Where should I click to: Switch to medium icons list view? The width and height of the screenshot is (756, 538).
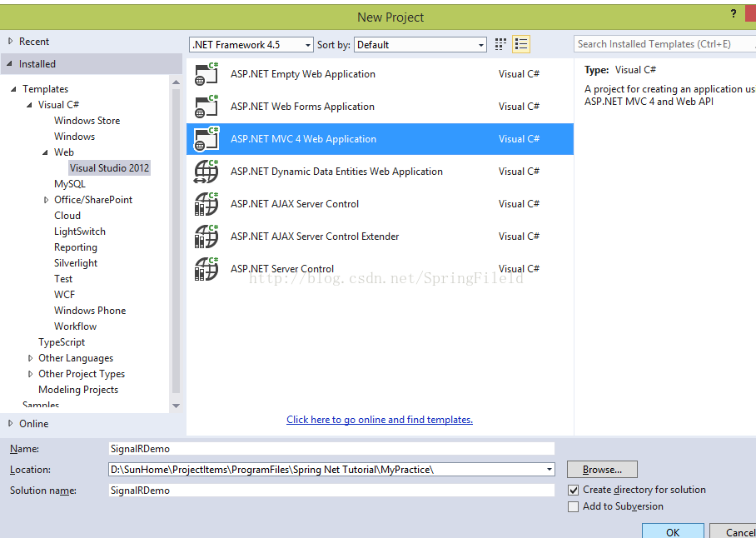520,44
